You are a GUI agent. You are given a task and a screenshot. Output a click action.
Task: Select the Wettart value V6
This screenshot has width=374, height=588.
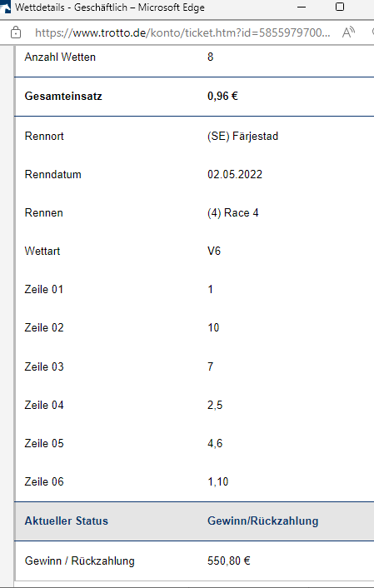tap(214, 251)
